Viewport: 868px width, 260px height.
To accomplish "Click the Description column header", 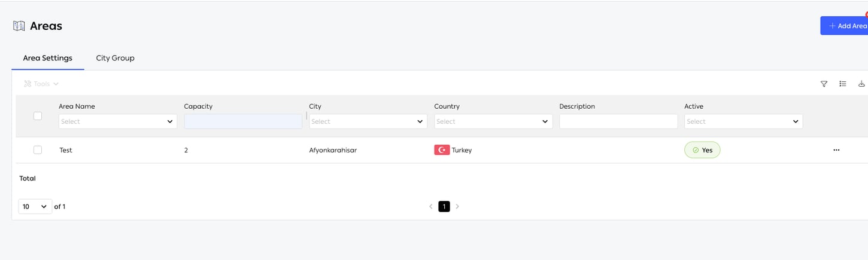I will click(577, 106).
